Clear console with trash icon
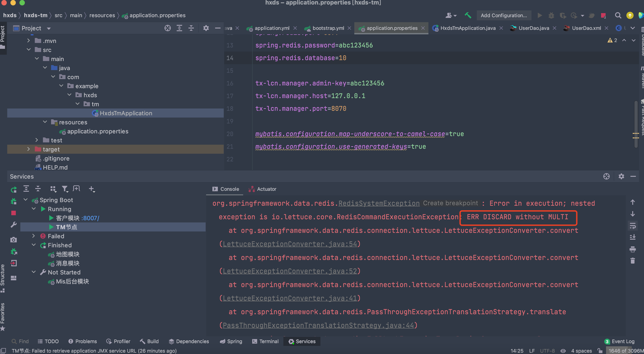The height and width of the screenshot is (354, 644). (x=632, y=261)
